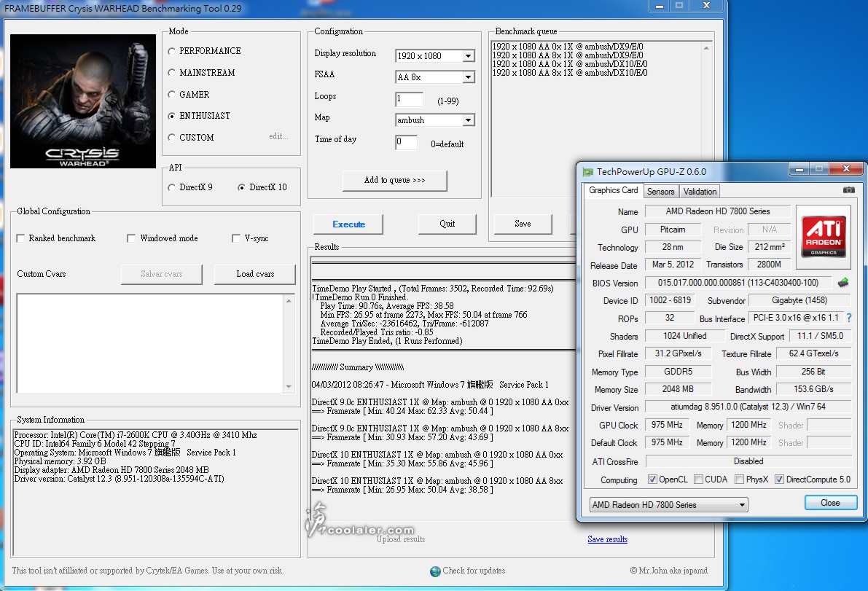Open the Save results link
Screen dimensions: 868x591
click(x=607, y=539)
